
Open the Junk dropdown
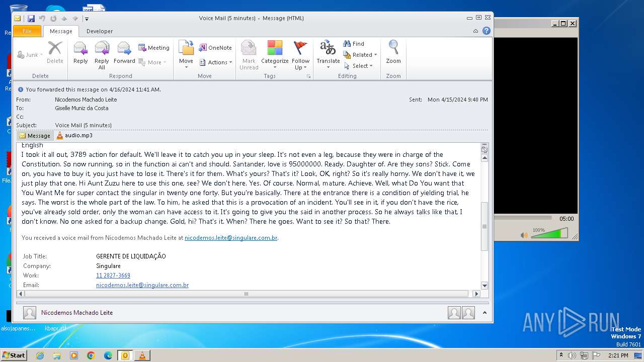[x=30, y=55]
